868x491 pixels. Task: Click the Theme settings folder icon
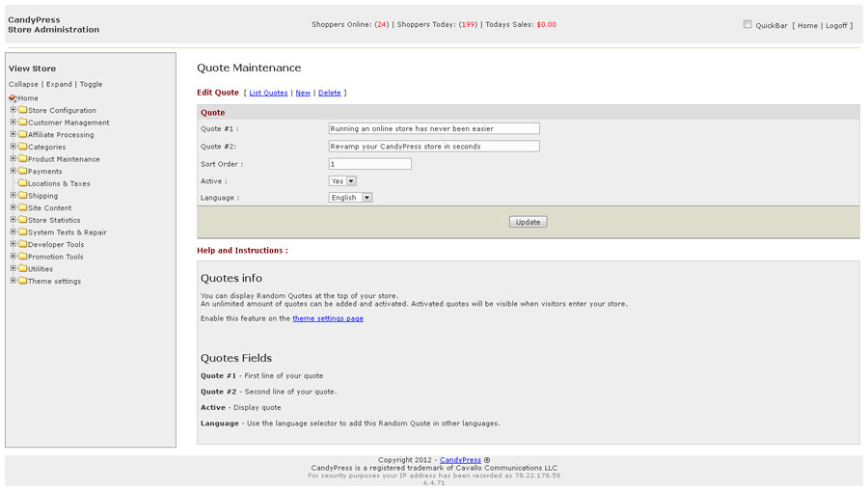tap(23, 280)
